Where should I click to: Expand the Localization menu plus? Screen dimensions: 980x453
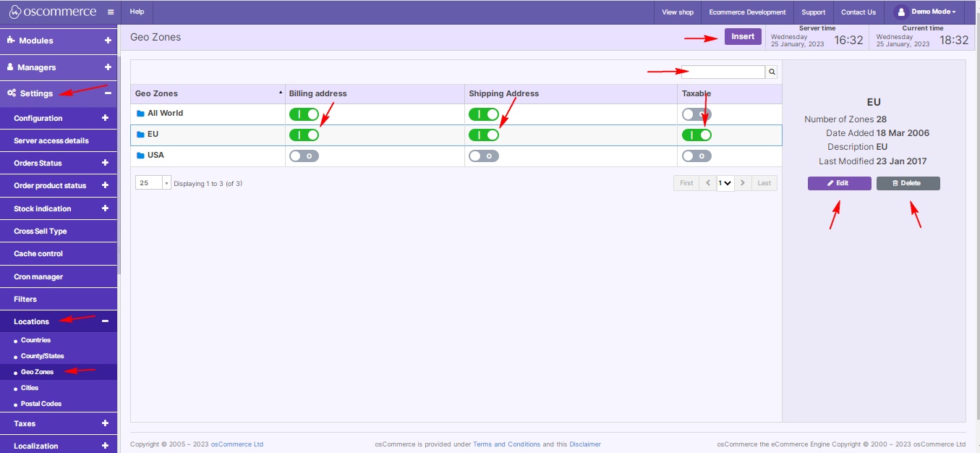pyautogui.click(x=105, y=446)
